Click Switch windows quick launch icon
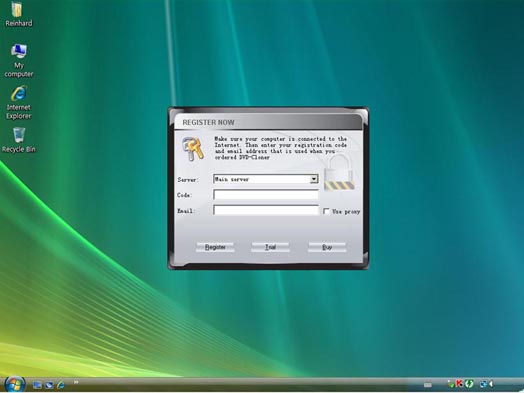The image size is (524, 393). point(49,385)
